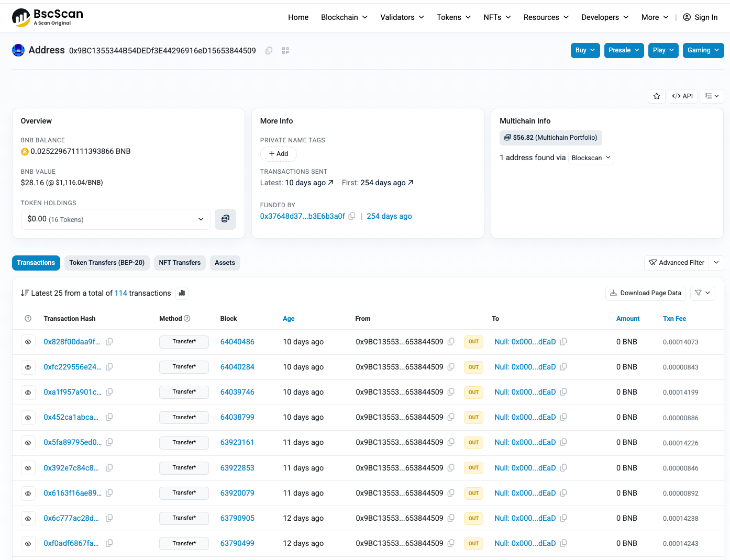Preview transaction 0x828f00daa9f with the eye icon

pos(28,342)
